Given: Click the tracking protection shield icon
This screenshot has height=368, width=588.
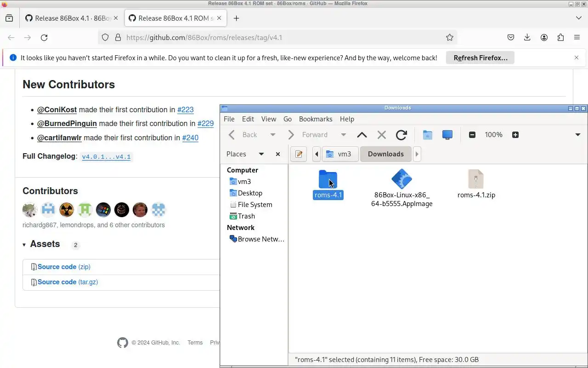Looking at the screenshot, I should [105, 38].
